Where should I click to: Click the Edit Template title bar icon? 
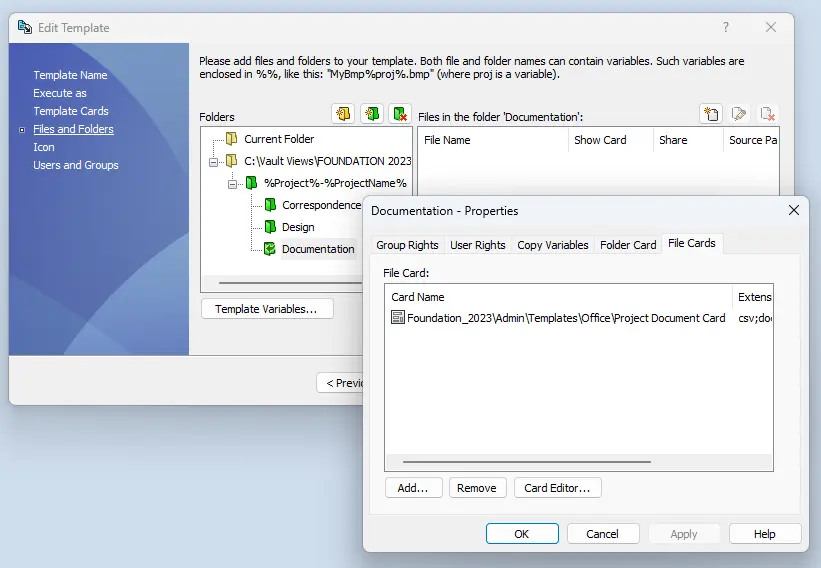point(25,28)
